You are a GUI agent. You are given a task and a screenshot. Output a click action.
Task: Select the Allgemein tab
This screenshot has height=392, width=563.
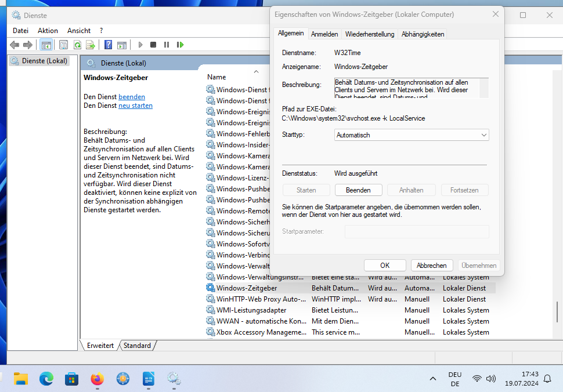coord(291,33)
